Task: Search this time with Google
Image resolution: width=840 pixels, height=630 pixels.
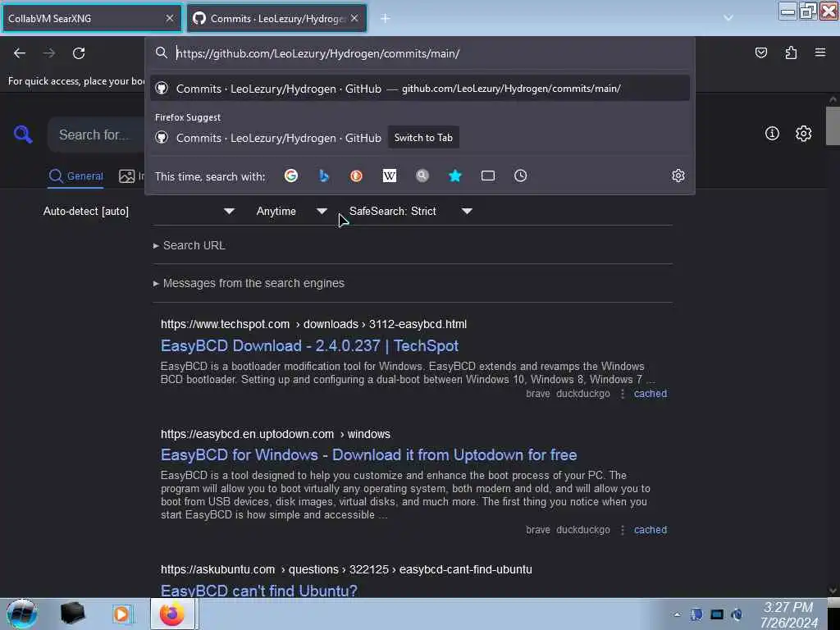Action: (x=291, y=176)
